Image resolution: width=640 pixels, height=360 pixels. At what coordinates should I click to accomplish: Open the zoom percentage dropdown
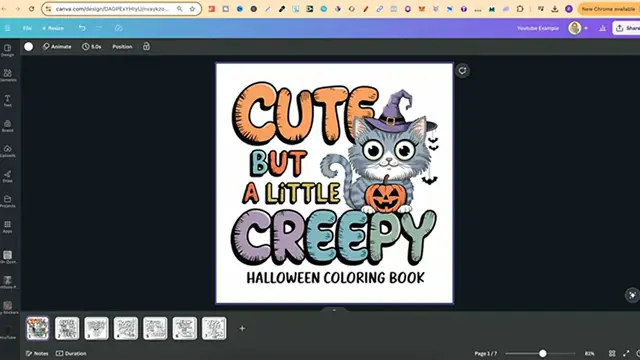589,353
